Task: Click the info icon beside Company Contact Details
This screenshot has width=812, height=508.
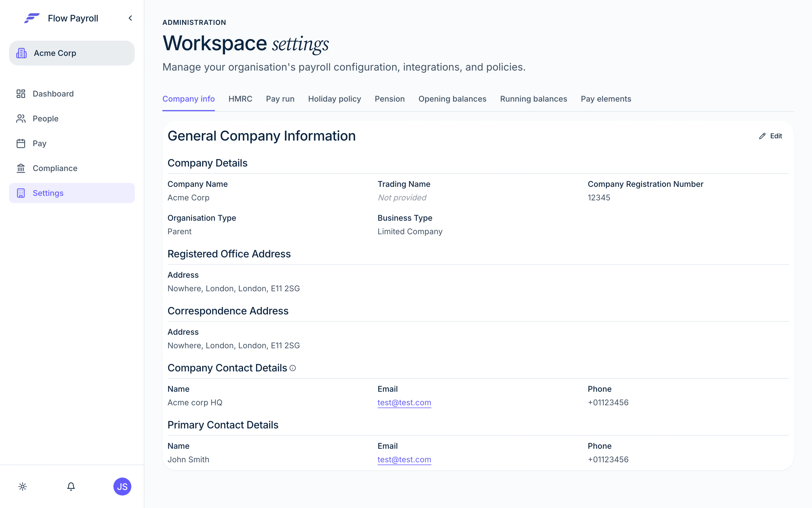Action: pos(293,368)
